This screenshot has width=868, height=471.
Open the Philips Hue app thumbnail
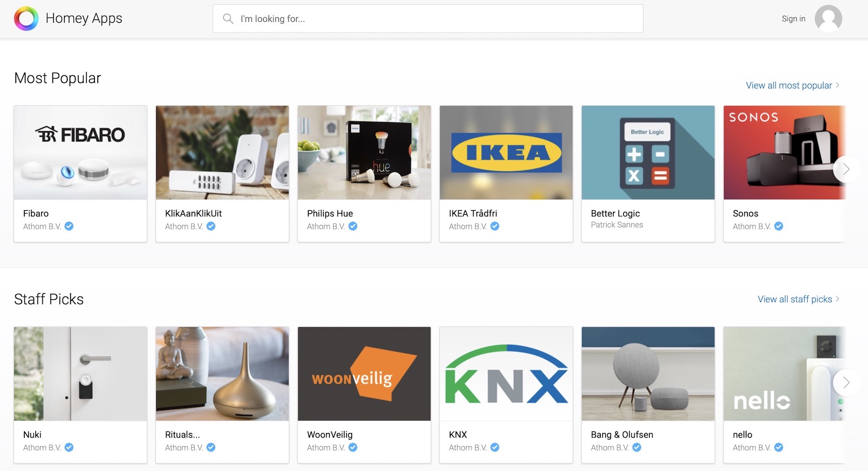click(x=364, y=153)
